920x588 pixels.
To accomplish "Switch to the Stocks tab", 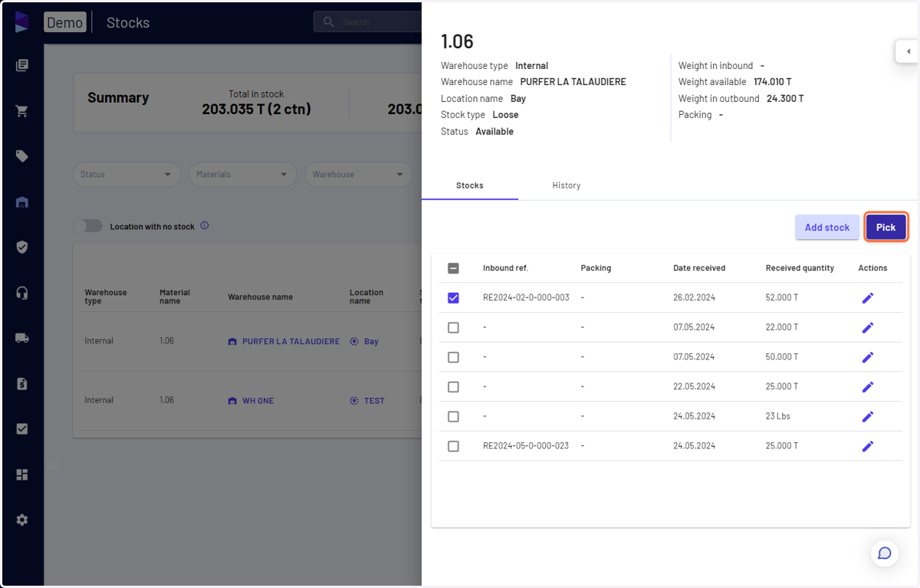I will pos(470,186).
